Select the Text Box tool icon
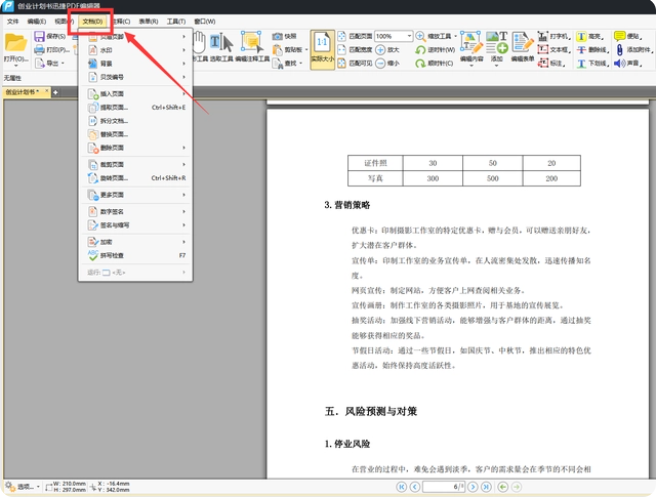The height and width of the screenshot is (497, 658). 543,50
